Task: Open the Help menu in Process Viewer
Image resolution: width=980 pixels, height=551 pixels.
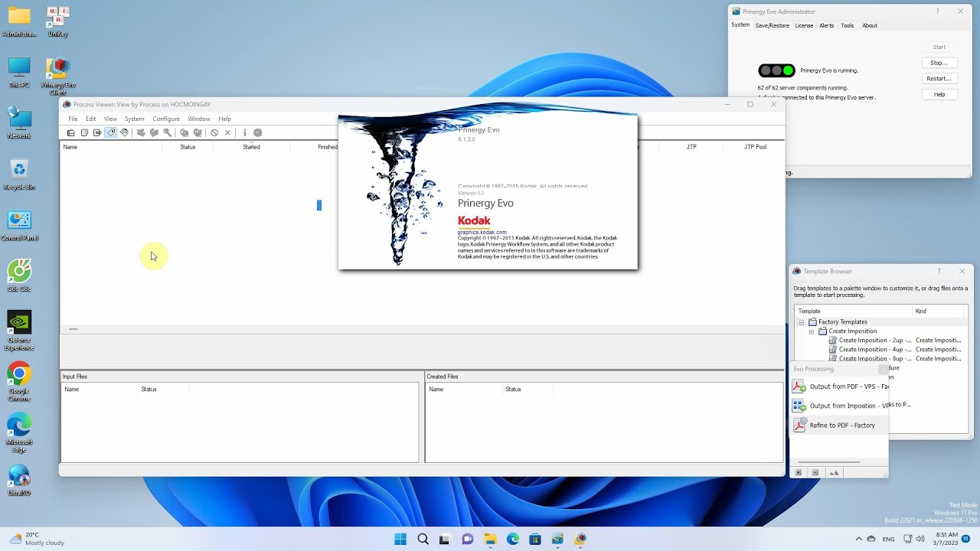Action: tap(224, 119)
